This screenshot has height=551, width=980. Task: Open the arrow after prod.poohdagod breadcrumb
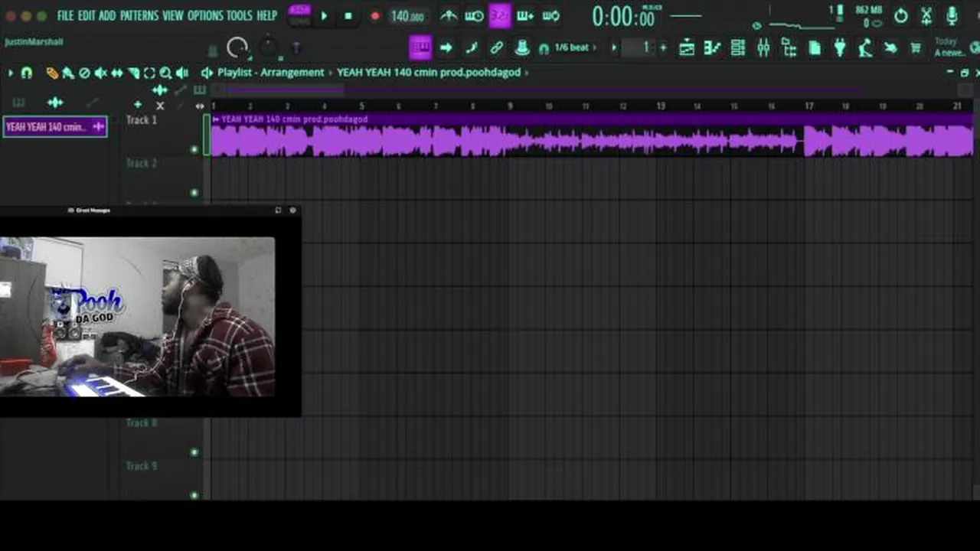point(527,73)
